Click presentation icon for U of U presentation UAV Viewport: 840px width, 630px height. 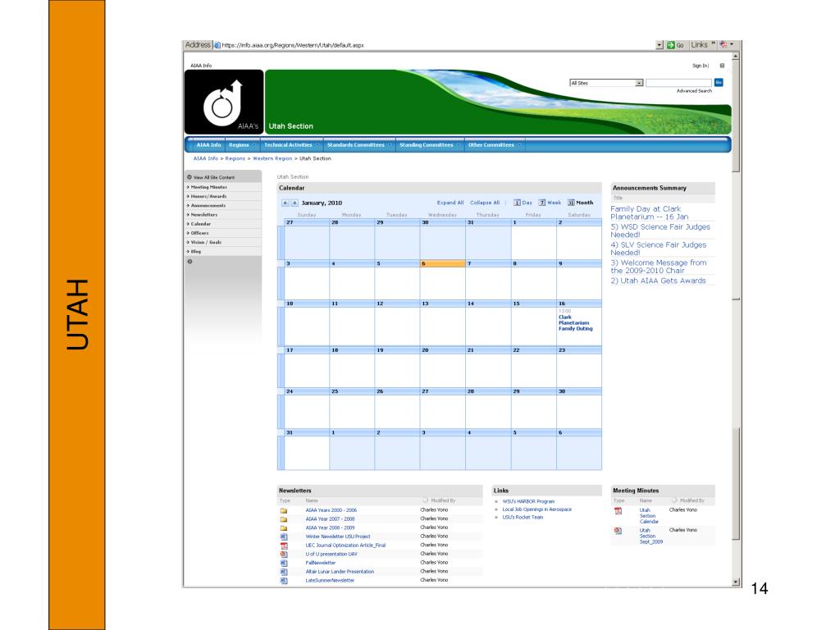point(283,555)
